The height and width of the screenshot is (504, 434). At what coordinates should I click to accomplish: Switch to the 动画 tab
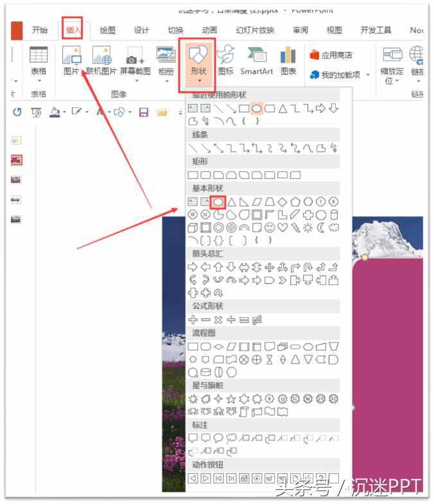(209, 30)
